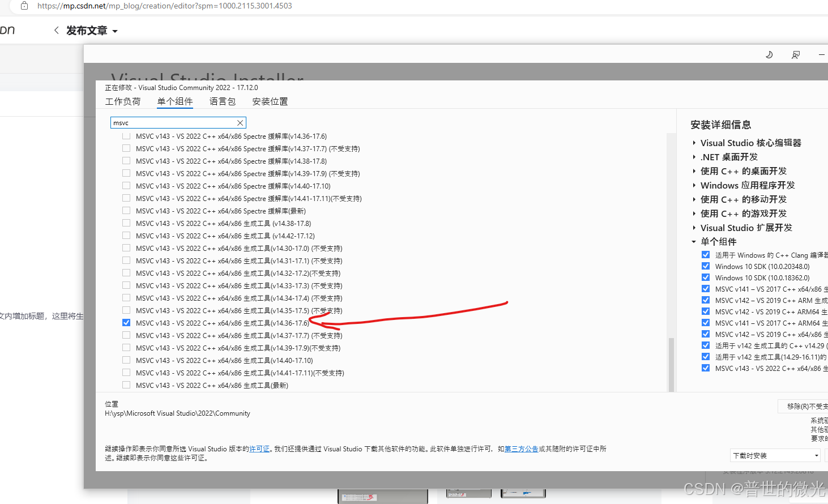Check x64/x86 生成工具 (最新)
The width and height of the screenshot is (828, 504).
126,385
